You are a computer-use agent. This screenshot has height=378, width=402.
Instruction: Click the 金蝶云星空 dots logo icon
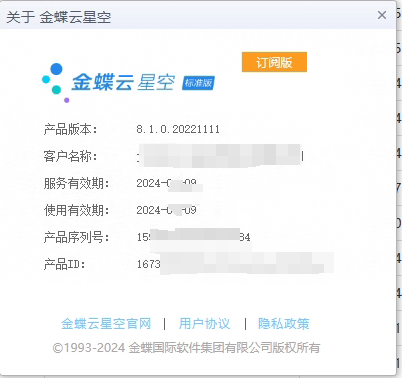click(55, 83)
